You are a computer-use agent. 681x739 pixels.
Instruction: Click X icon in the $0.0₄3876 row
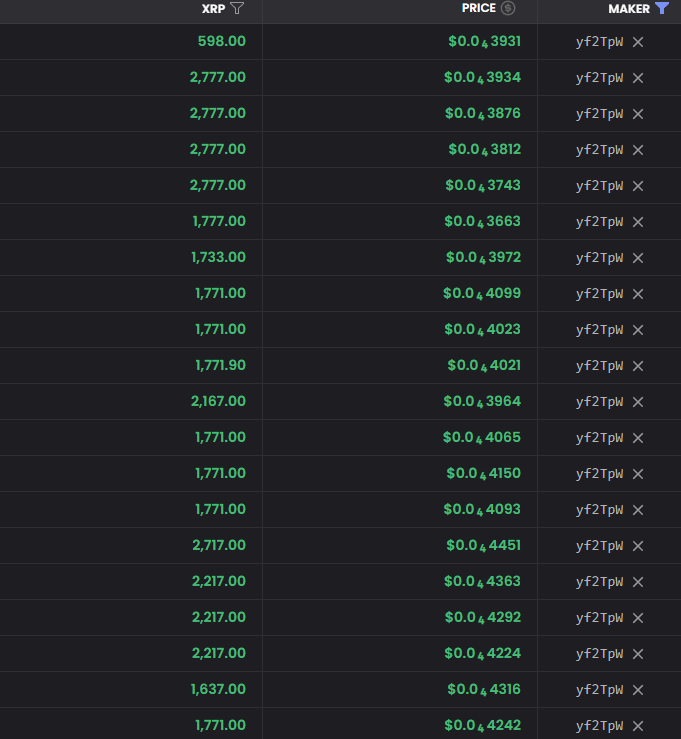[x=638, y=114]
